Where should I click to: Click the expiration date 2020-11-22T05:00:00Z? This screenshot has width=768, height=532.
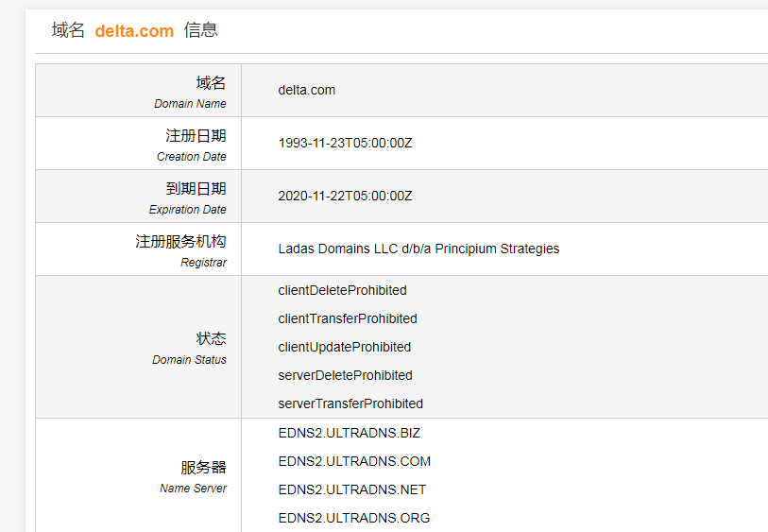[x=345, y=197]
